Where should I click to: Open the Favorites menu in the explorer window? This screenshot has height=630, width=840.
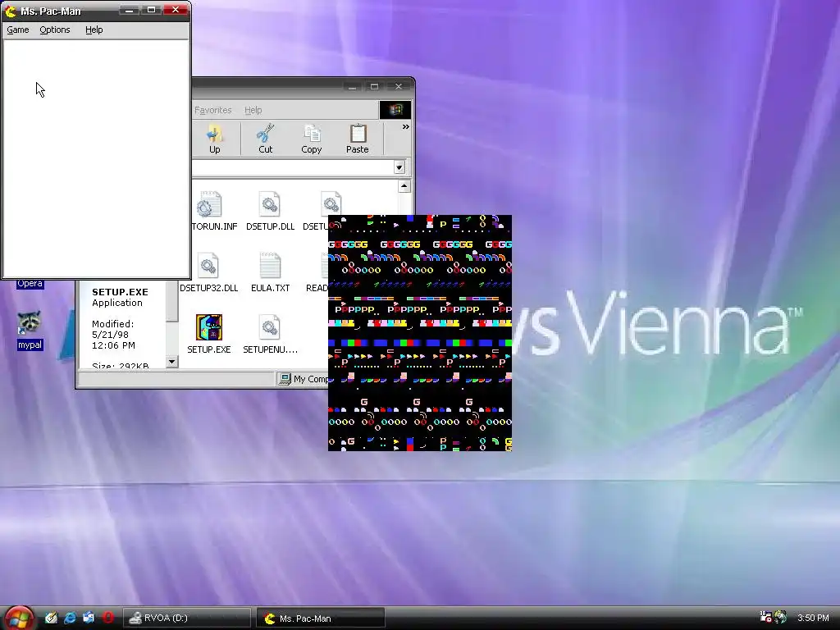click(212, 110)
